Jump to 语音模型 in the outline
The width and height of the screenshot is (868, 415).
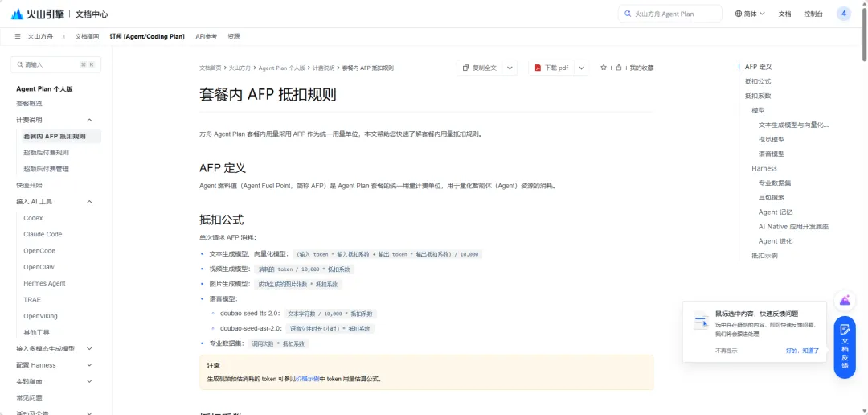tap(772, 154)
